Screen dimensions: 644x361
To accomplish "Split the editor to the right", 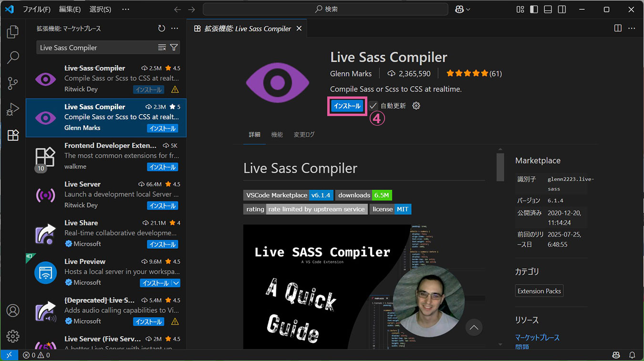I will pyautogui.click(x=618, y=28).
